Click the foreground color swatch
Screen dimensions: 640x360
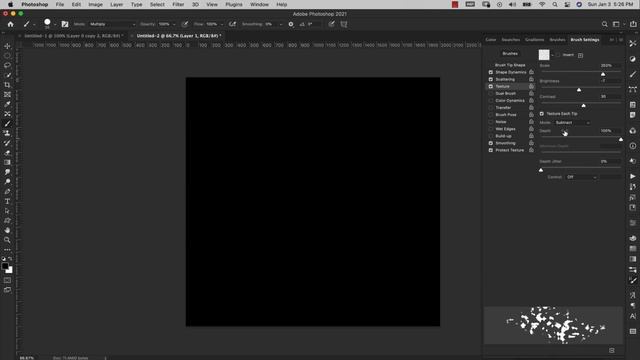click(x=5, y=266)
